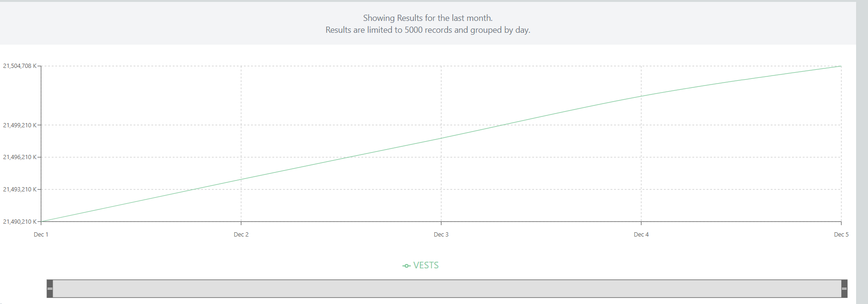Click the 21,496,210 K y-axis label
Viewport: 868px width, 304px height.
coord(20,157)
